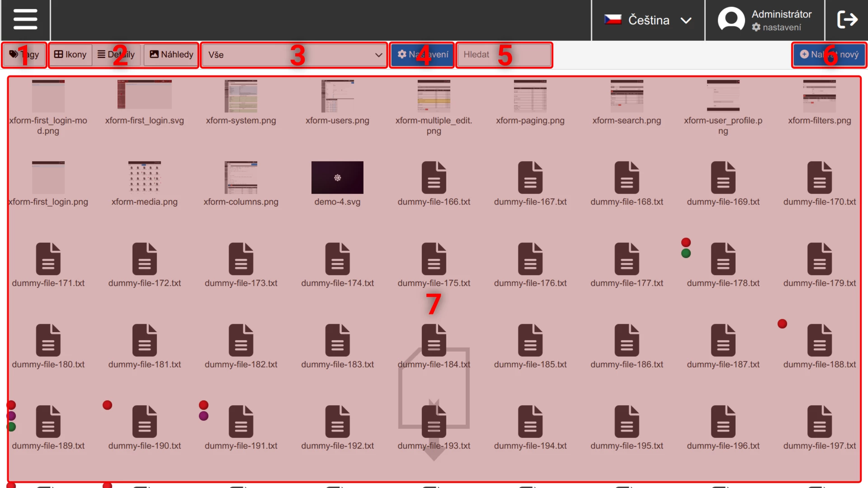
Task: Select the dummy-file-197.txt document icon
Action: tap(819, 422)
